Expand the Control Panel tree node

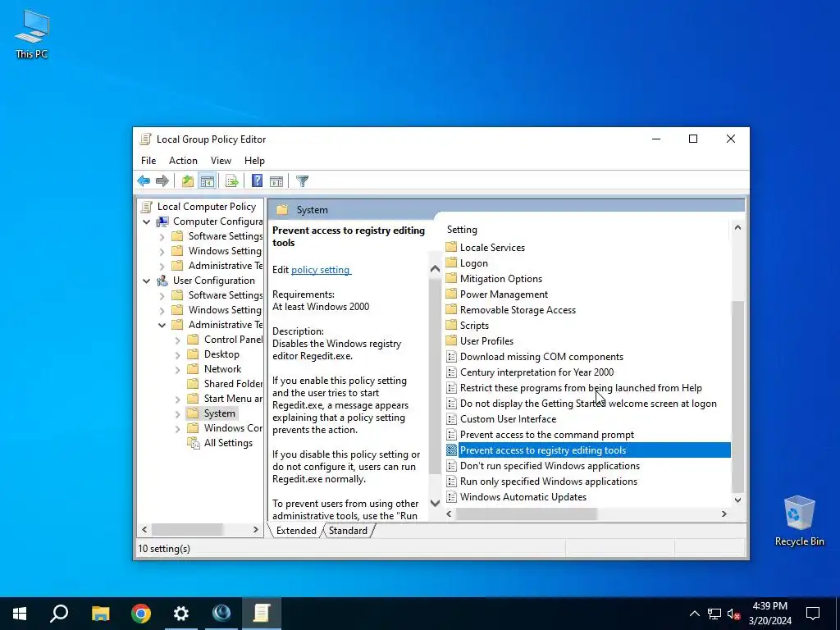(177, 340)
